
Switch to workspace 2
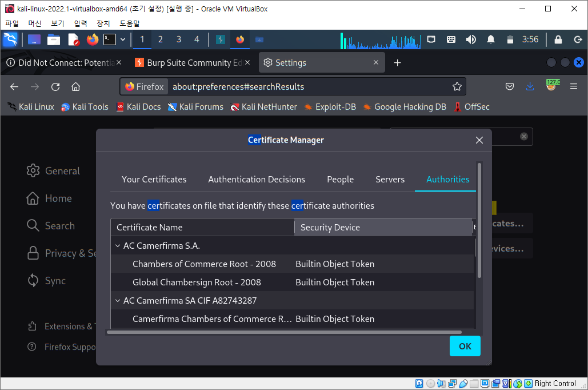click(x=160, y=39)
